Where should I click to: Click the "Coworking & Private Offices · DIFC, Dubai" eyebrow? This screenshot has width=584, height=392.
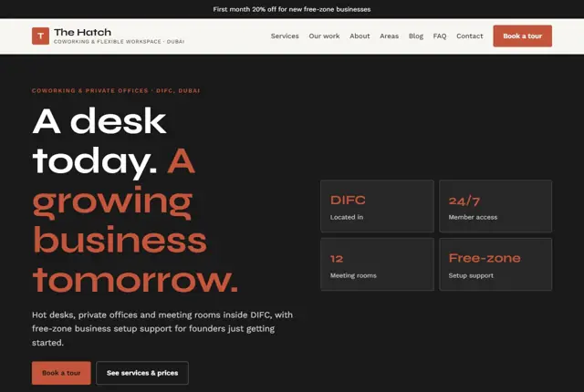tap(116, 91)
